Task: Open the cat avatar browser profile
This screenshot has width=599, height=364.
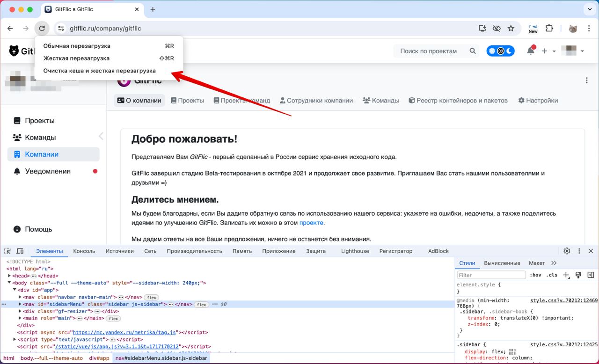Action: tap(573, 29)
